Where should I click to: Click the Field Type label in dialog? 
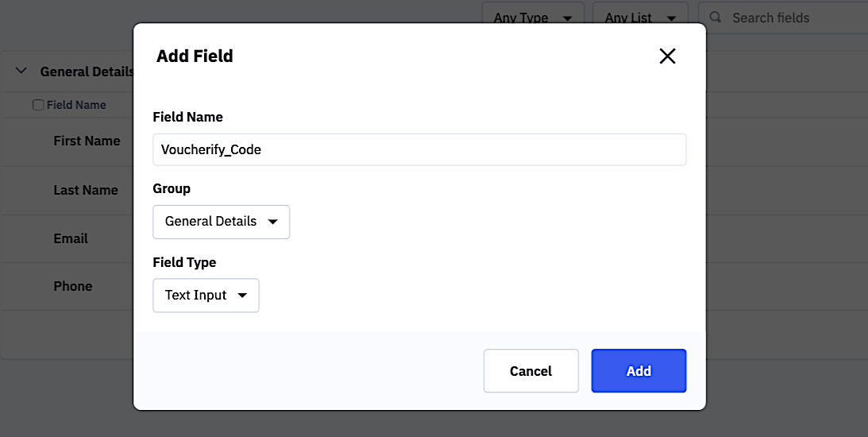(x=184, y=262)
